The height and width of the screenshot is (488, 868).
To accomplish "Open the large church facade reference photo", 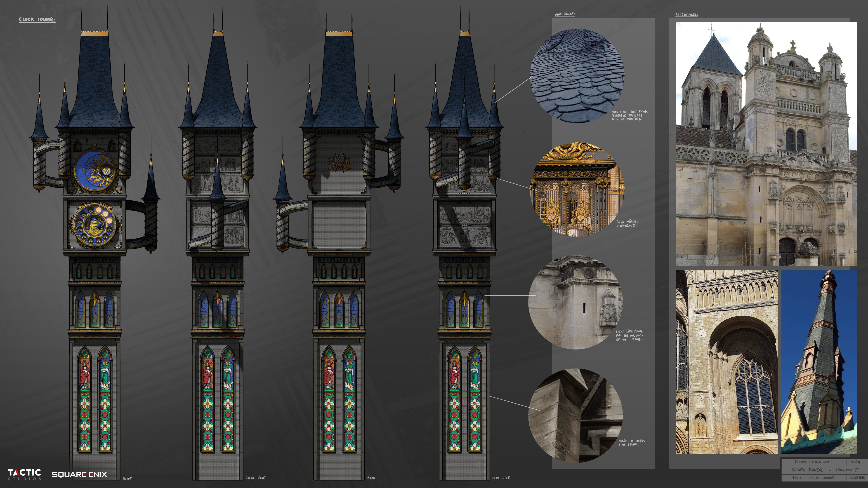I will [766, 144].
